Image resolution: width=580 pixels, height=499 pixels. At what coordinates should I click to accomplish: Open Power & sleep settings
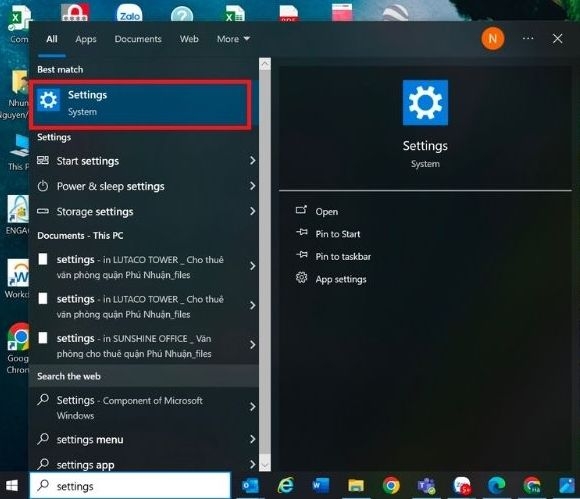pyautogui.click(x=144, y=186)
